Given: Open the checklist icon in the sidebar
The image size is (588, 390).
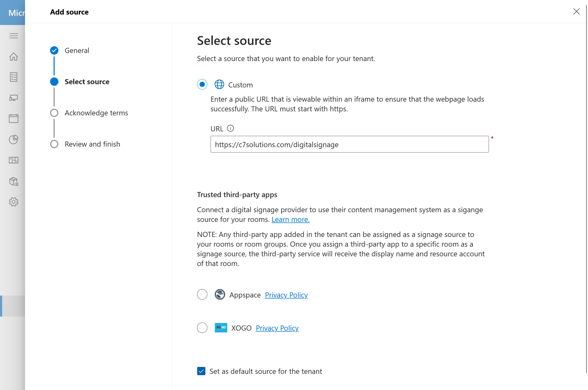Looking at the screenshot, I should click(x=13, y=77).
